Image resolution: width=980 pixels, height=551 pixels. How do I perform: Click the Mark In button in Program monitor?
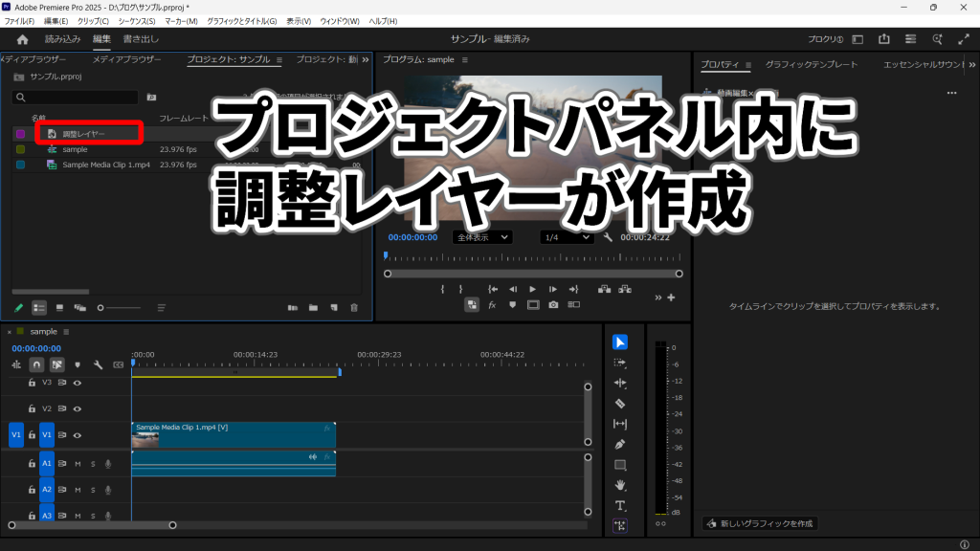[x=442, y=289]
